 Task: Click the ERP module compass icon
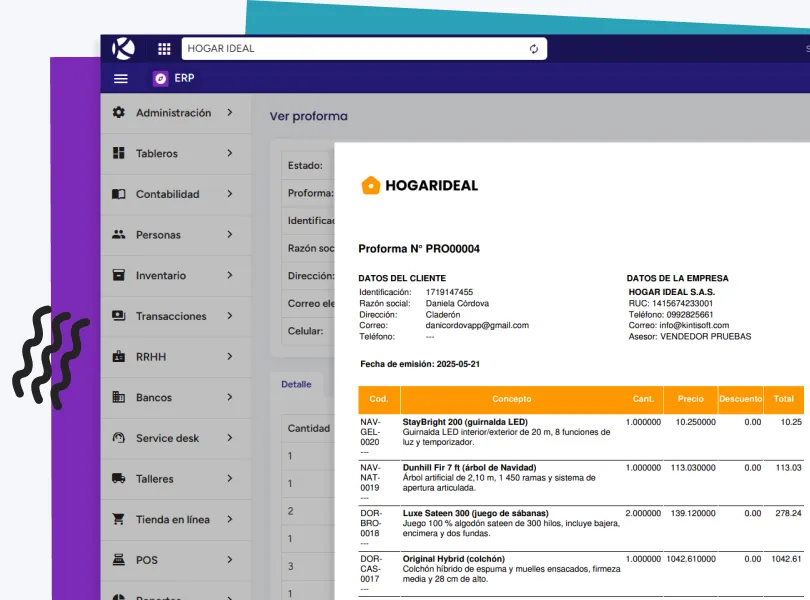click(x=160, y=79)
